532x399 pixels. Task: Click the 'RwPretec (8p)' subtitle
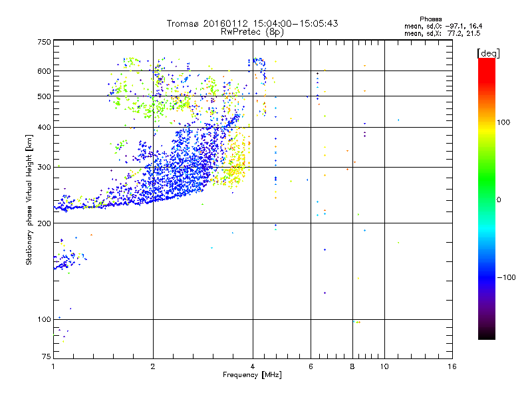(252, 32)
